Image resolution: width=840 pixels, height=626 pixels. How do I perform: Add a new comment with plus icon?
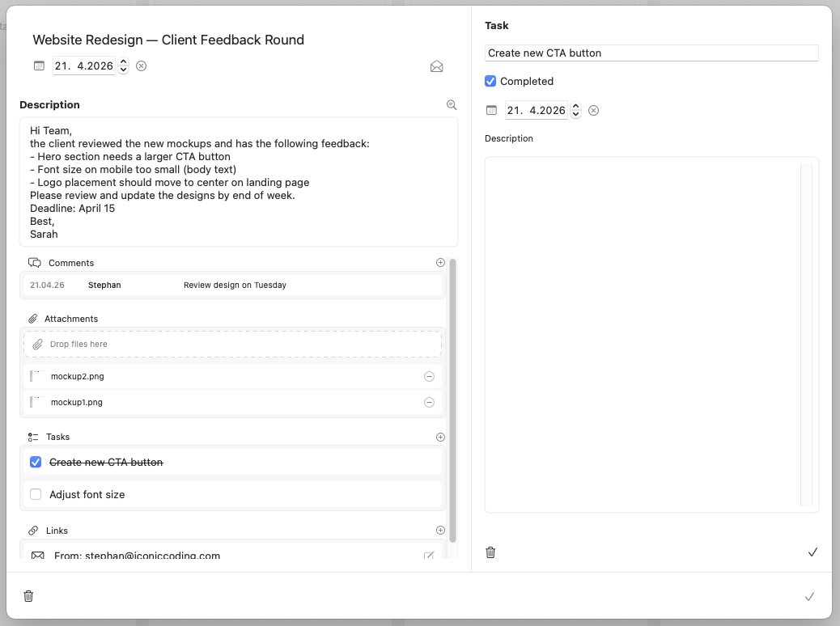[x=440, y=263]
